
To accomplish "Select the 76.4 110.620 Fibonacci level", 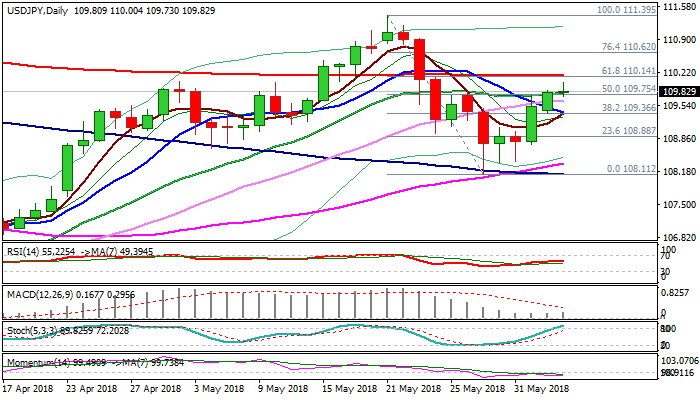I will (628, 47).
